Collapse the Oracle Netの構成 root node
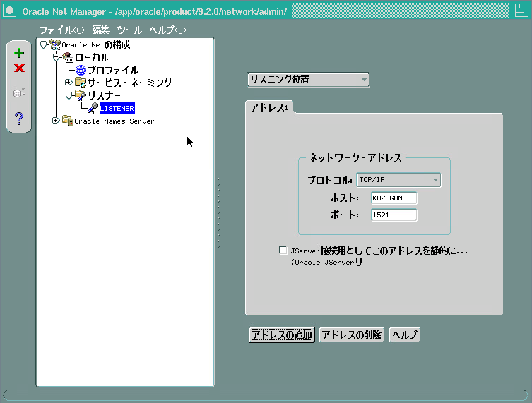Viewport: 532px width, 403px height. click(43, 44)
